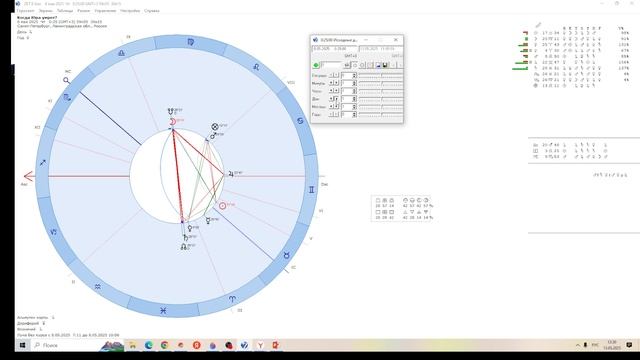Viewport: 640px width, 360px height.
Task: Click the Leo sign on the zodiac ring
Action: 256,67
